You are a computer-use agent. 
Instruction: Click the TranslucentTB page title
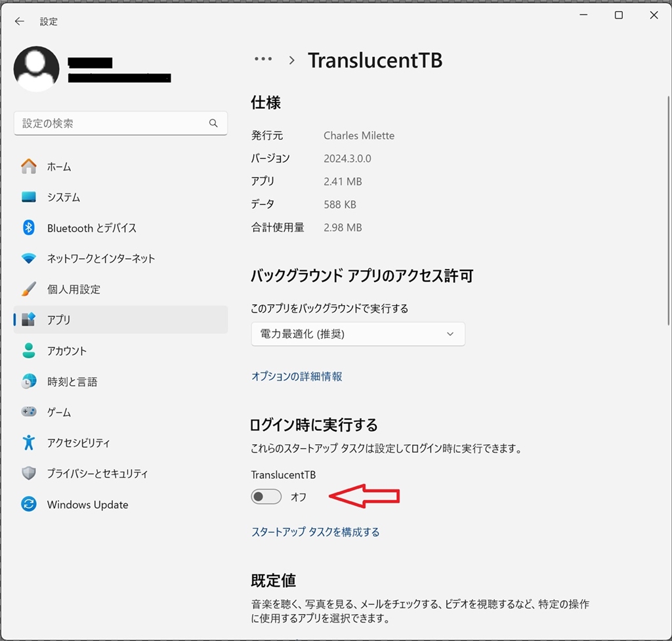click(375, 60)
